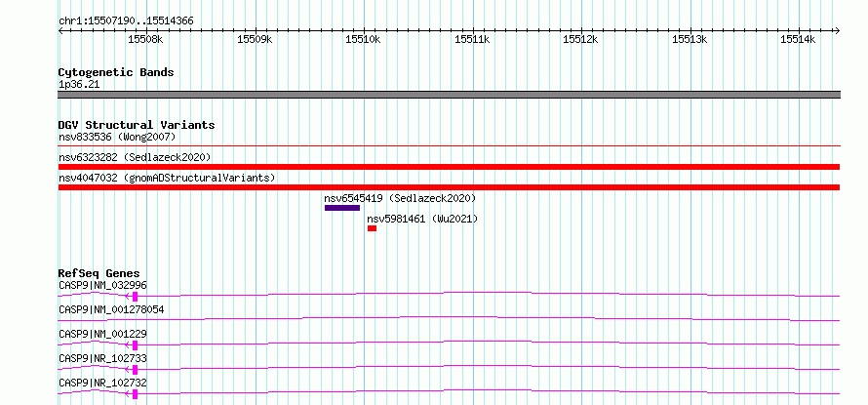This screenshot has width=868, height=405.
Task: Open CASP9|NM_032996 transcript label
Action: [102, 285]
